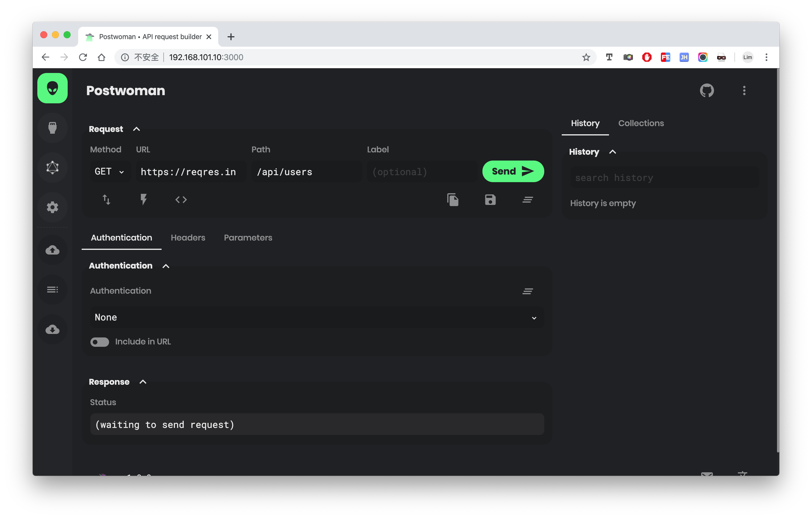The height and width of the screenshot is (519, 812).
Task: Click the cloud upload sidebar icon
Action: [52, 250]
